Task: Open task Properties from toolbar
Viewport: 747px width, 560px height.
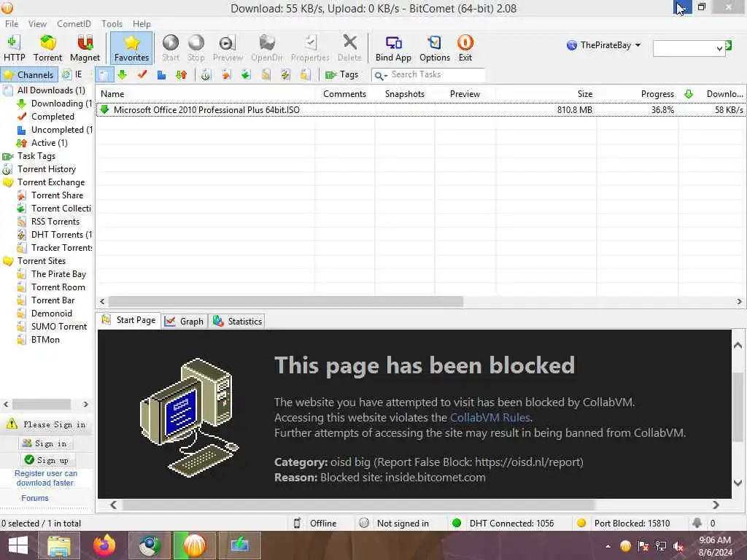Action: [310, 47]
